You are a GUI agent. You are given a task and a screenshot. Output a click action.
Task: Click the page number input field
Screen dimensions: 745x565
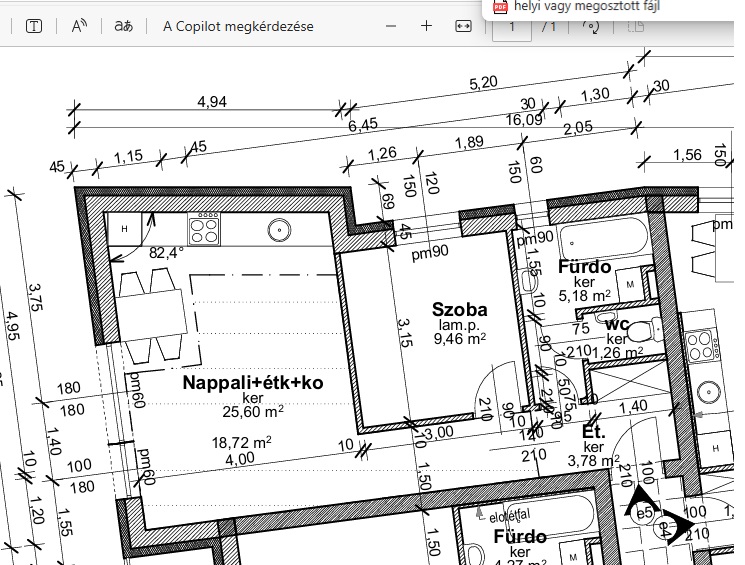[x=512, y=26]
